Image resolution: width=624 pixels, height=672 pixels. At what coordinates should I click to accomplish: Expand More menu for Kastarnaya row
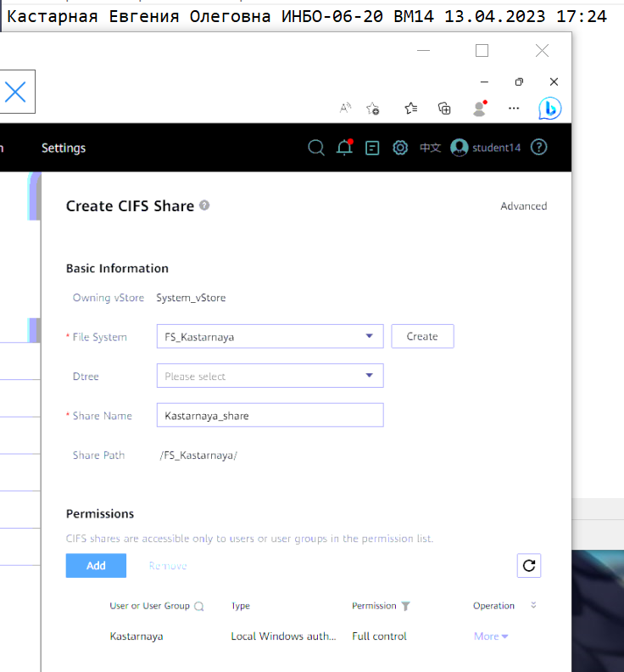(x=491, y=636)
